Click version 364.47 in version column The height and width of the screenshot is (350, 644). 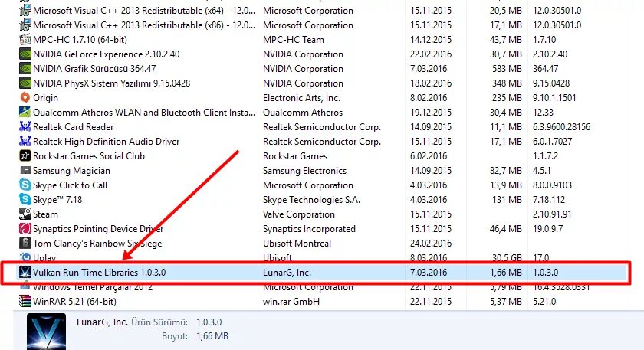point(545,69)
